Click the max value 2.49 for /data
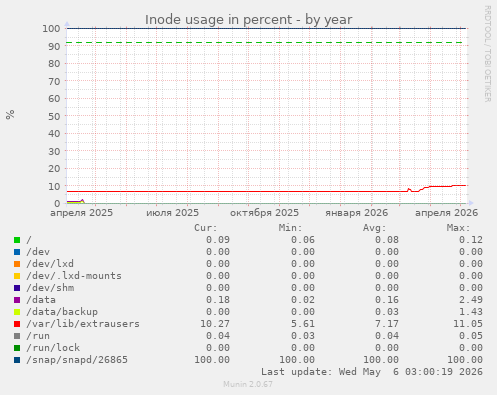Image resolution: width=497 pixels, height=395 pixels. point(471,300)
